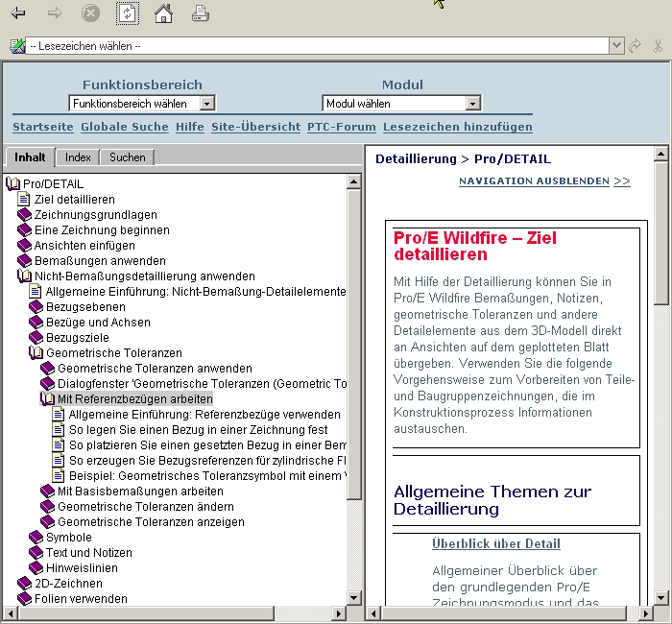Screen dimensions: 672x624
Task: Click the bookmark edit icon beside Lesezeichen
Action: pyautogui.click(x=17, y=46)
